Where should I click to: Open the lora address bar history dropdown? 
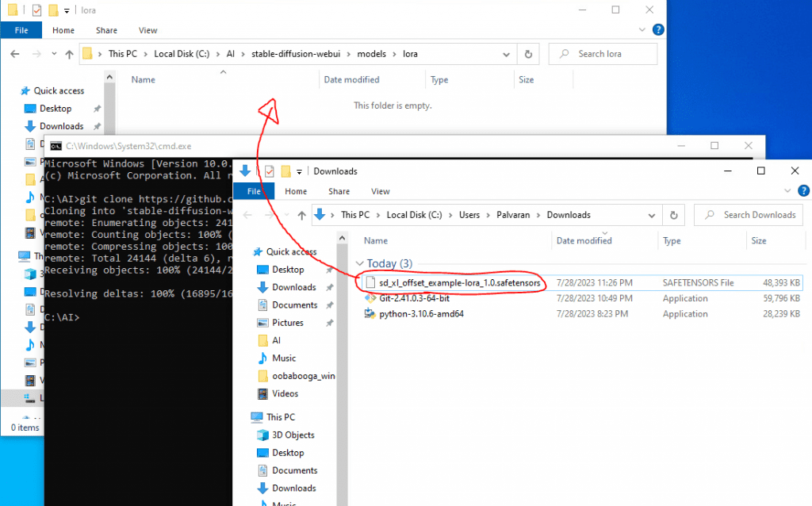pos(506,54)
